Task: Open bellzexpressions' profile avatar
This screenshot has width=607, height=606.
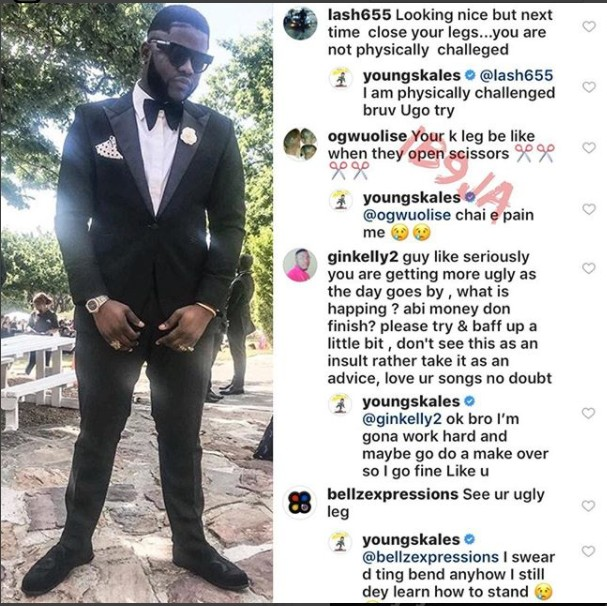Action: click(300, 502)
